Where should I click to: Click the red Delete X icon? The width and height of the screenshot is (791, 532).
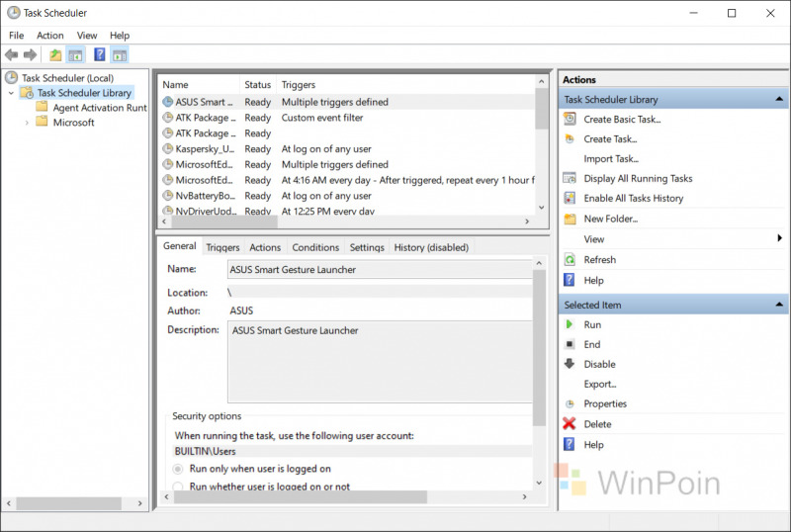pyautogui.click(x=570, y=423)
